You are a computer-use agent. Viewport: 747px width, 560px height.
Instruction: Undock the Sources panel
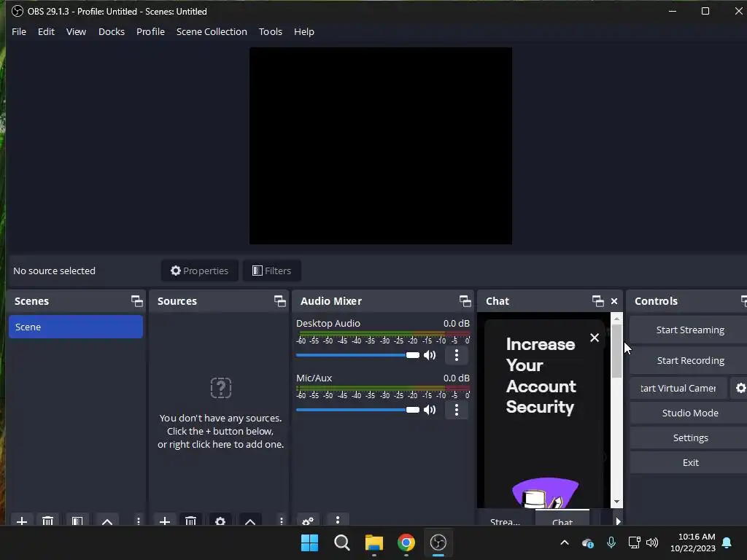pyautogui.click(x=279, y=301)
